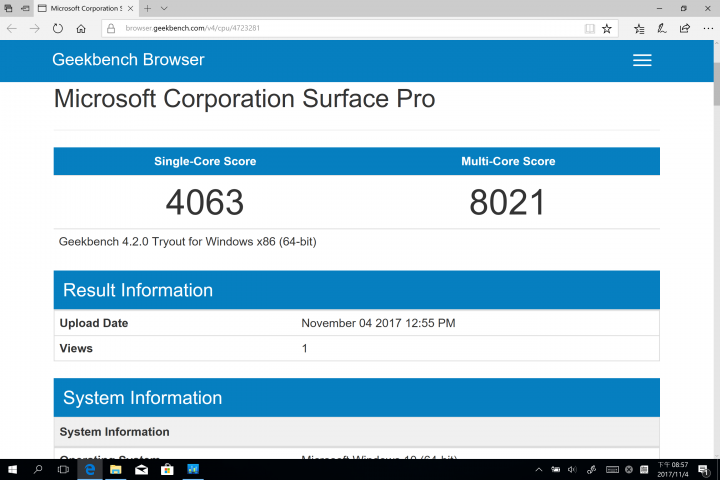Share this page from Edge toolbar
This screenshot has height=480, width=720.
pos(685,28)
